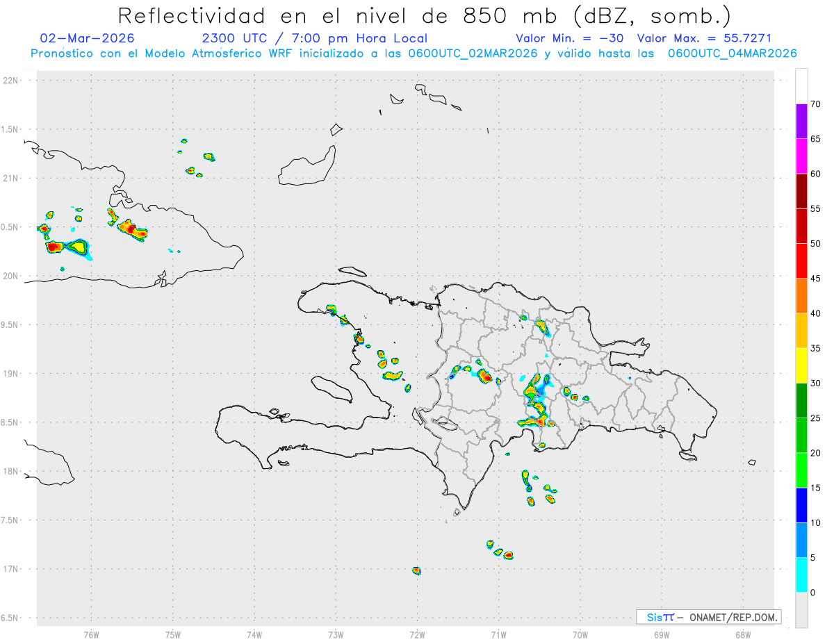
Task: Click the 68W longitude axis label
Action: [x=743, y=634]
